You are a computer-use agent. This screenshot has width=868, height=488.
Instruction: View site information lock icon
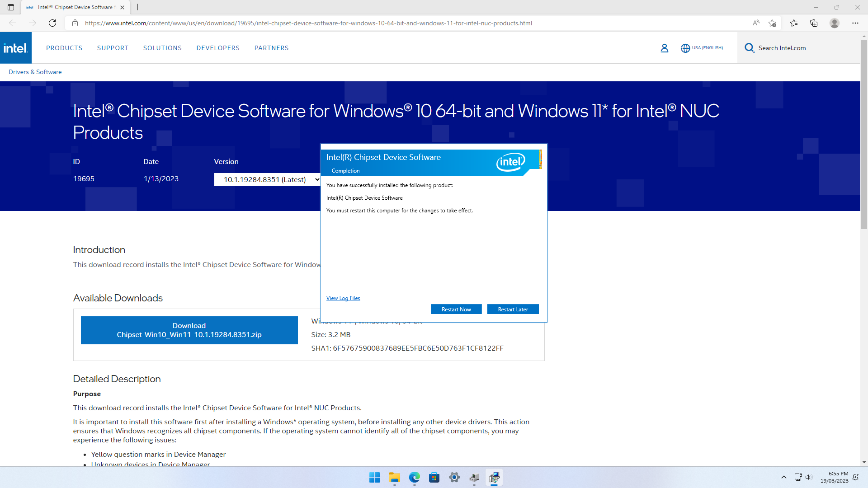click(75, 23)
